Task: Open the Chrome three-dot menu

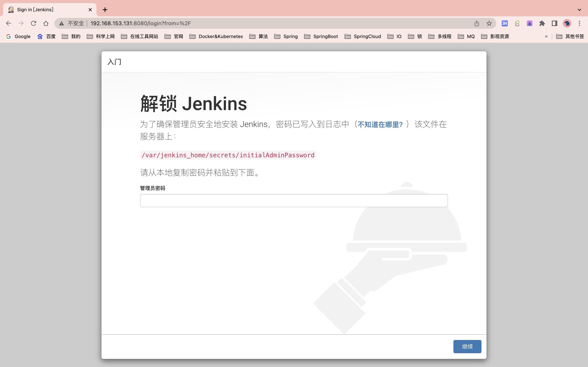Action: click(580, 23)
